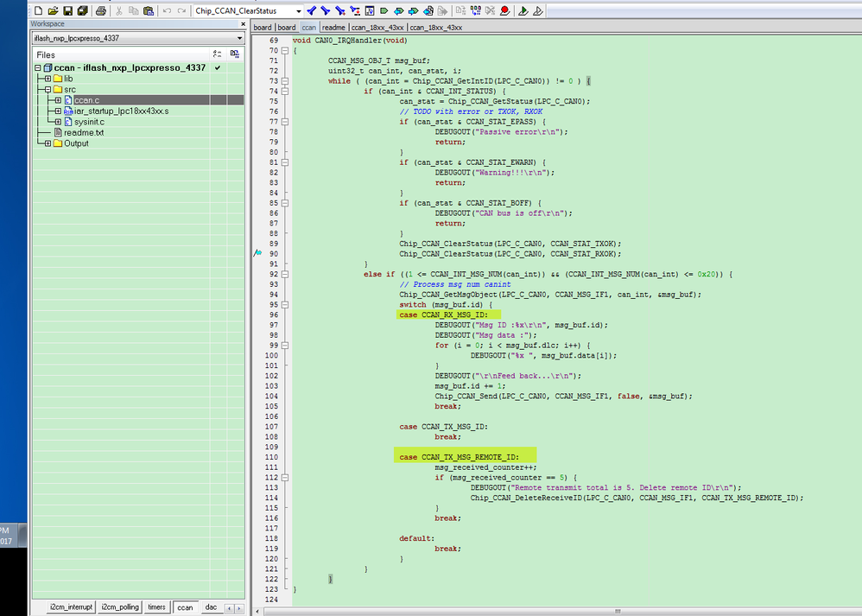Click the Open file icon
The image size is (862, 616).
pos(53,10)
